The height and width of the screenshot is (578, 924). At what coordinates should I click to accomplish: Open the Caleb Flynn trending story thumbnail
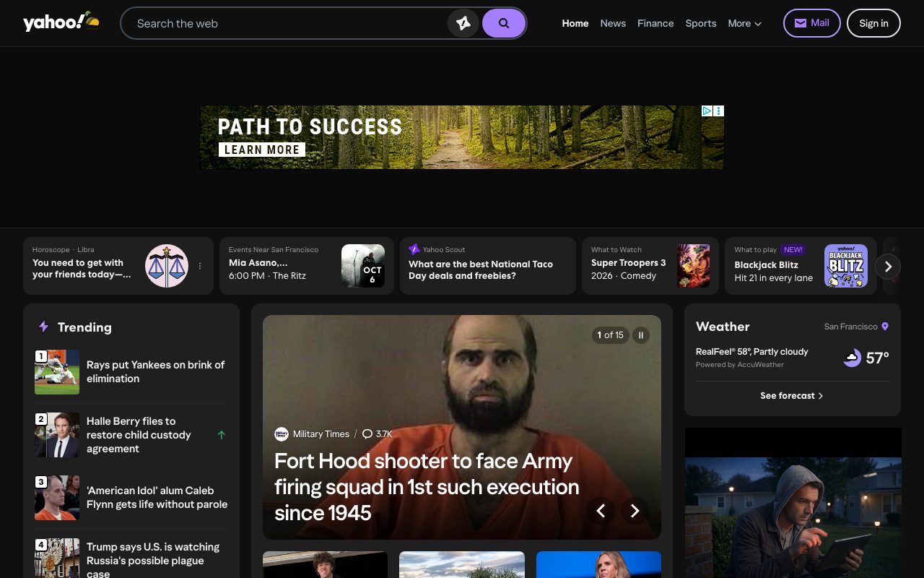[x=57, y=498]
